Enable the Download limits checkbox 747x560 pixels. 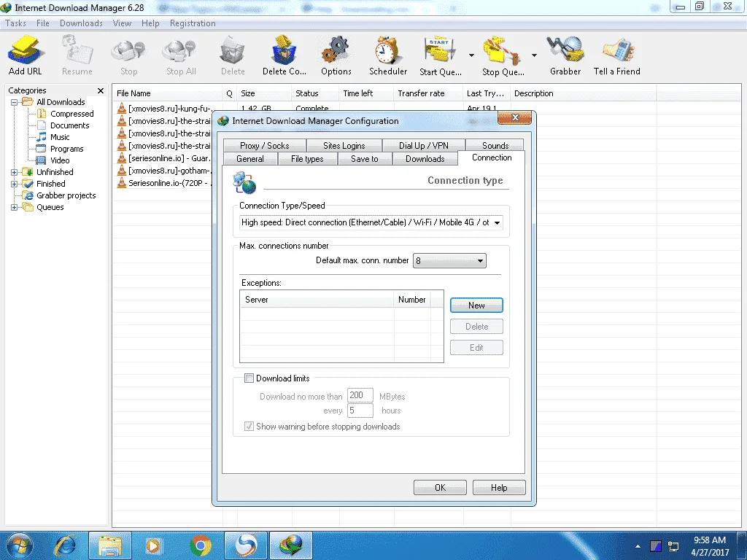(249, 378)
